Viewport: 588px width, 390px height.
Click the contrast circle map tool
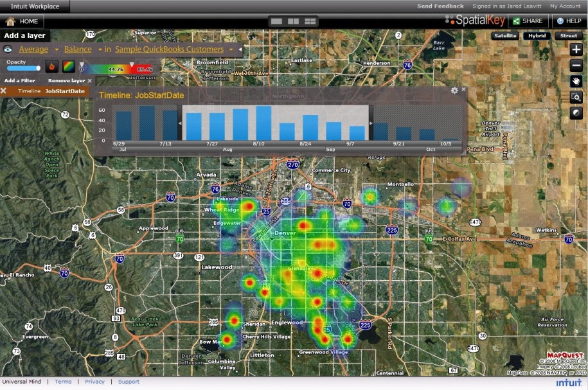576,113
